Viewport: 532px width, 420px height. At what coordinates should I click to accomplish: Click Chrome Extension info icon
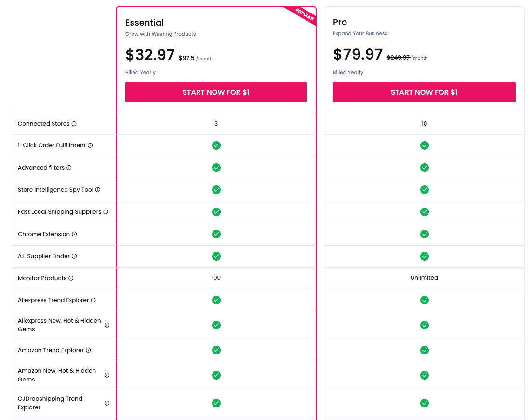74,234
